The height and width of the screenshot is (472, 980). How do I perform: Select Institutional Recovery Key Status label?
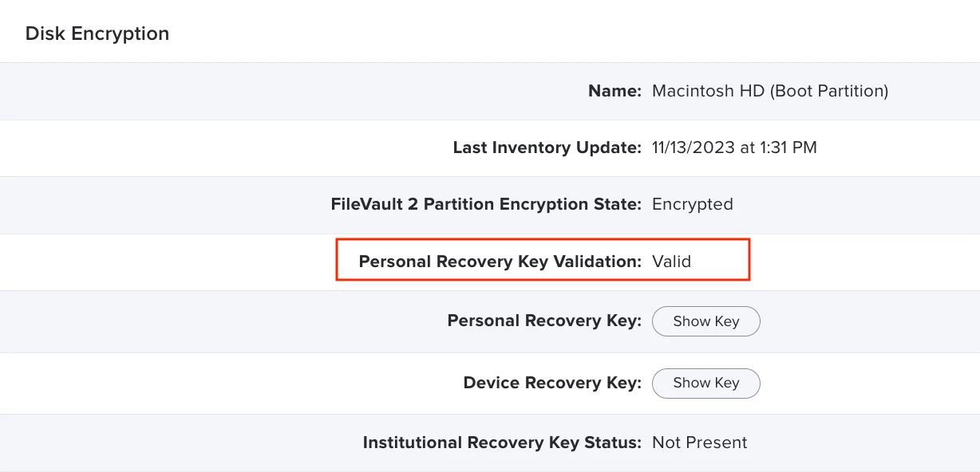coord(502,442)
